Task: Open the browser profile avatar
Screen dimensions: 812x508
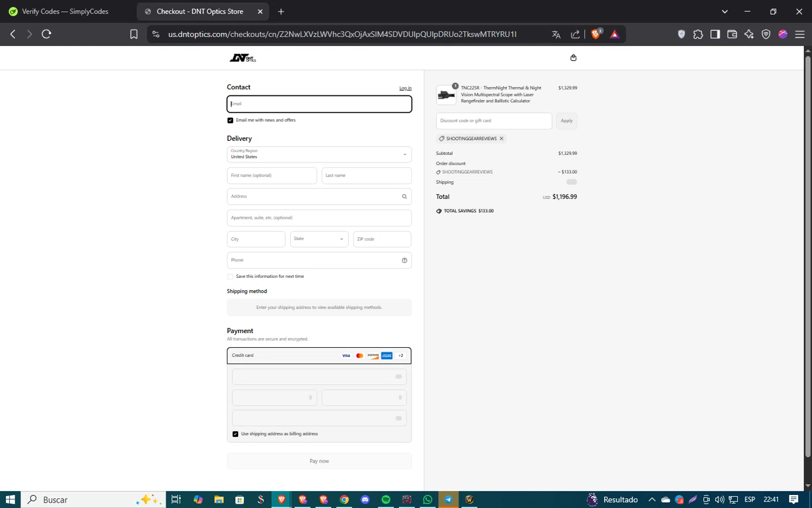Action: [783, 34]
